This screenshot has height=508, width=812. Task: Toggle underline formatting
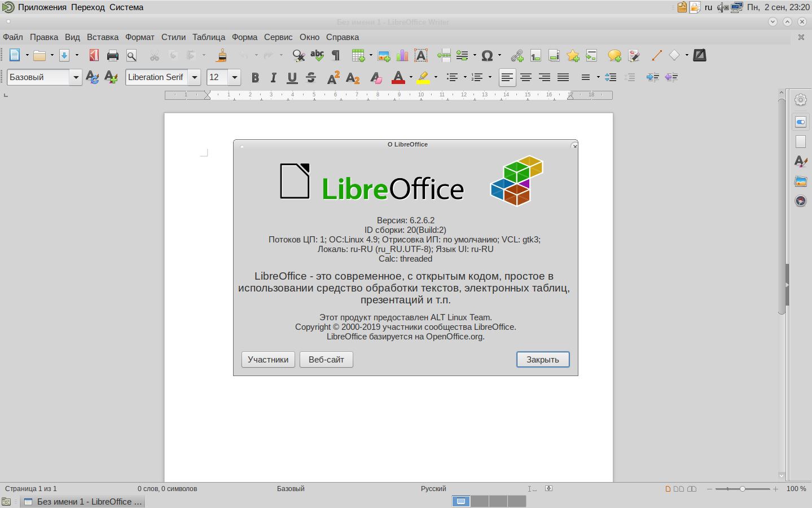tap(292, 77)
